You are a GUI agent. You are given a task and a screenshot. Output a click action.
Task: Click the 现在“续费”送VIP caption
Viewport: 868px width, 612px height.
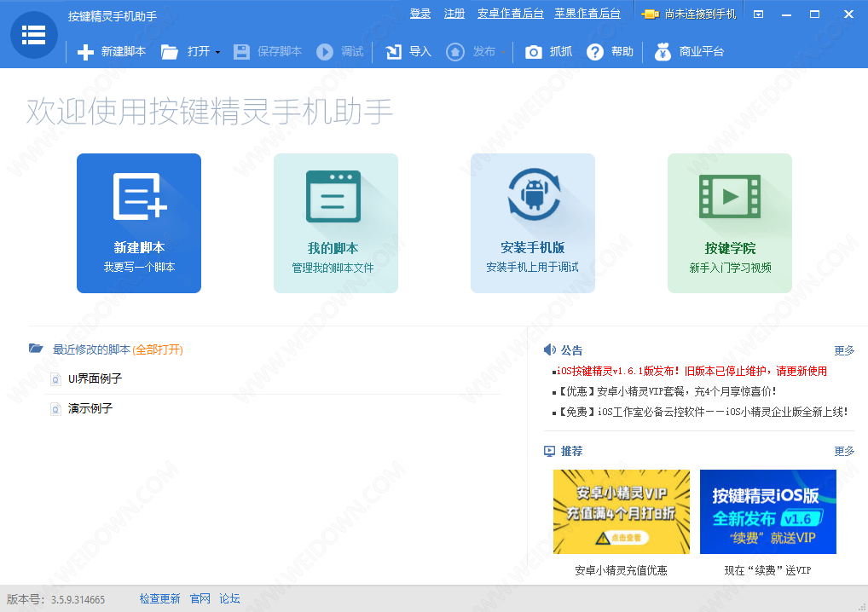pos(767,570)
